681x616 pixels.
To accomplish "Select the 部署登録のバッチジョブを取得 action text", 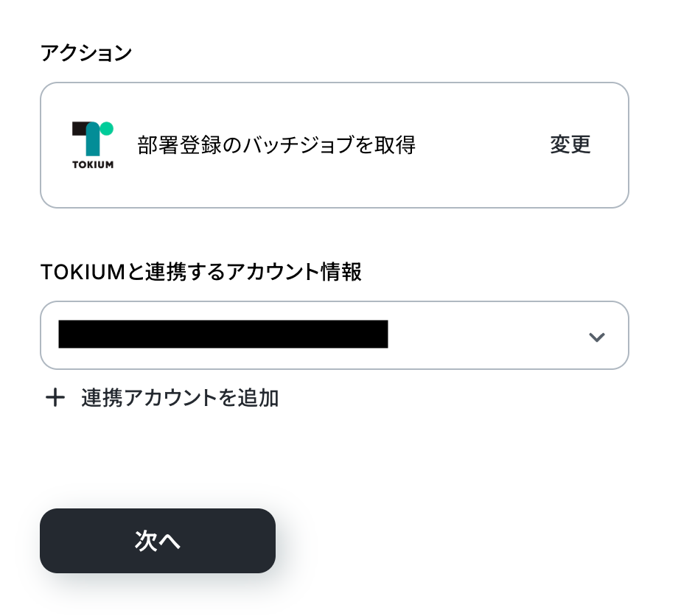I will (x=276, y=145).
